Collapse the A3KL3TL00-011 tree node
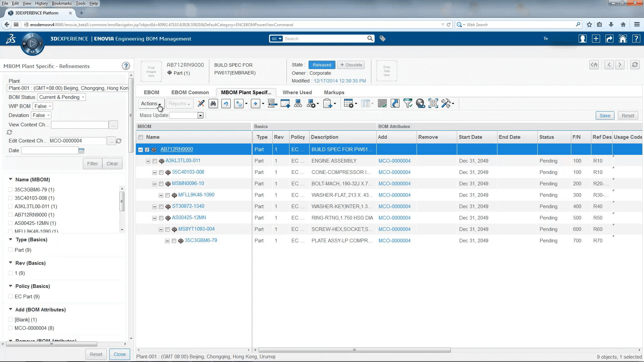The image size is (644, 362). point(148,161)
